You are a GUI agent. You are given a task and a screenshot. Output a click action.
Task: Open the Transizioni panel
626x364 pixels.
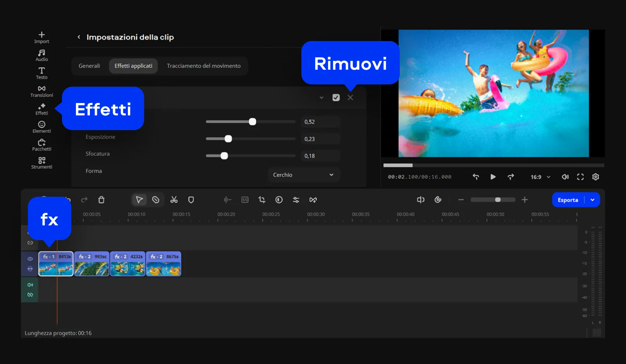point(41,91)
